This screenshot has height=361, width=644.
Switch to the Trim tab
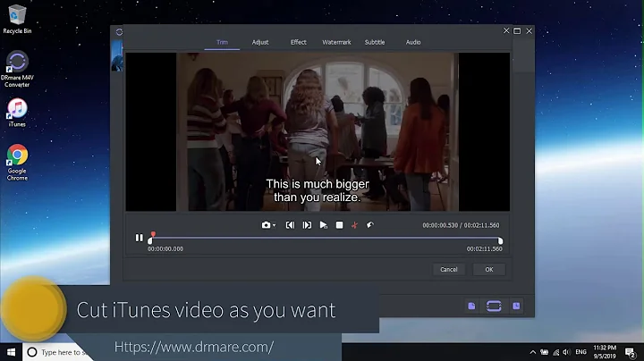tap(222, 42)
